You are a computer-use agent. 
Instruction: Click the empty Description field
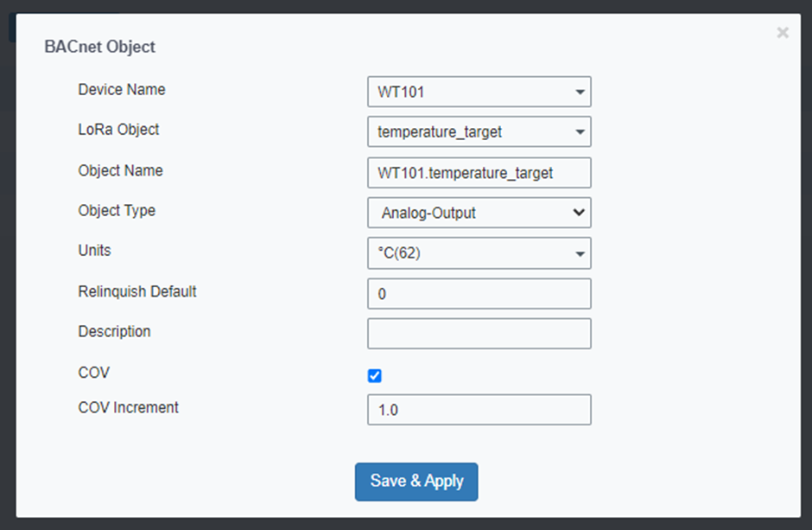(x=479, y=334)
